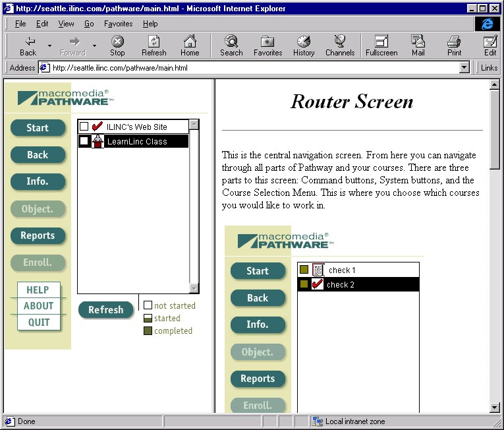This screenshot has height=430, width=504.
Task: Click the Stop toolbar icon
Action: coord(117,42)
